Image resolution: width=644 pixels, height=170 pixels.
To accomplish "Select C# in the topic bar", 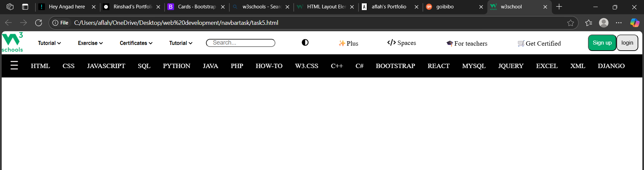I will [x=359, y=66].
